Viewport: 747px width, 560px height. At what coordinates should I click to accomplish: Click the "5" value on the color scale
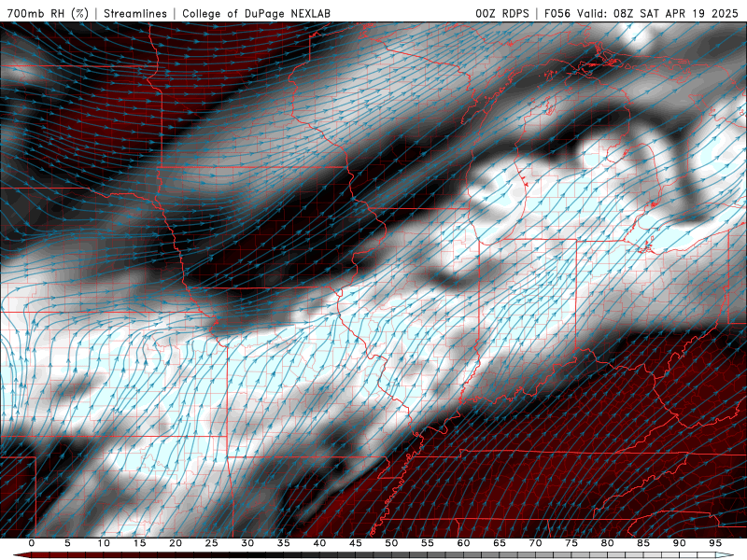[67, 543]
